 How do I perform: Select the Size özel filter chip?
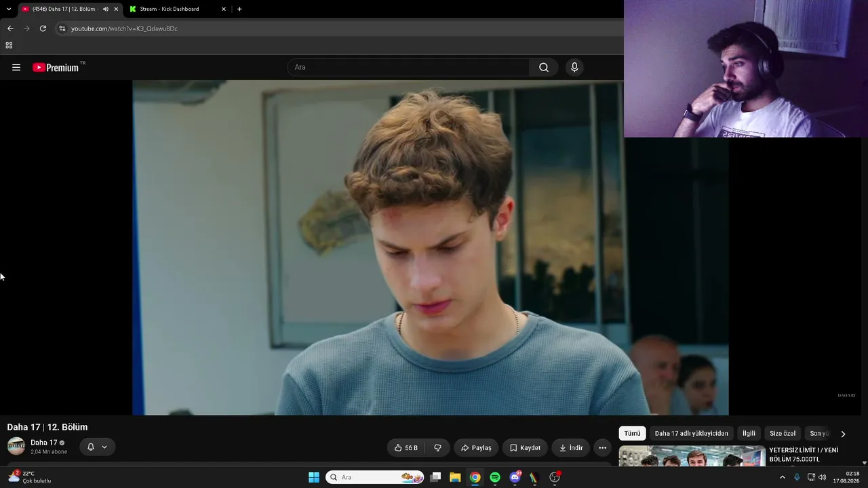click(783, 434)
